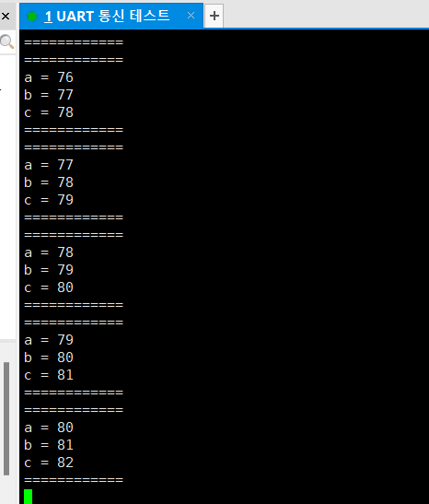Click the terminal line reading a = 76

coord(49,77)
